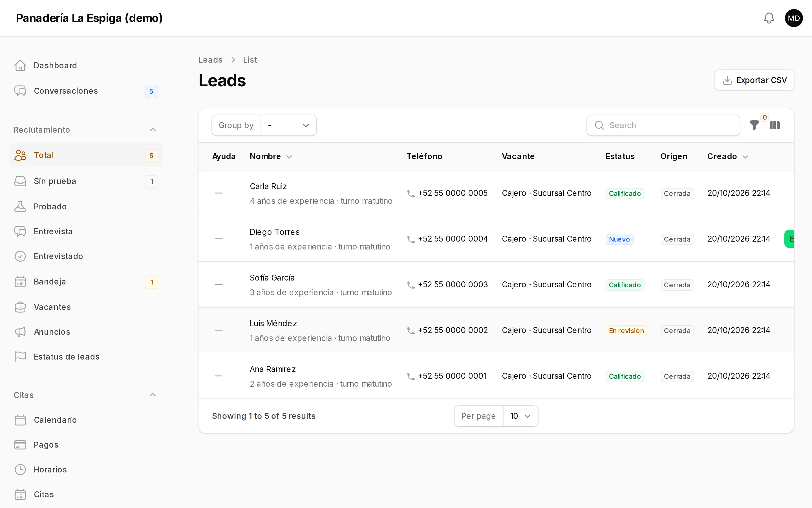Click Nuevo status badge for Diego Torres
Screen dimensions: 812x508
click(619, 239)
